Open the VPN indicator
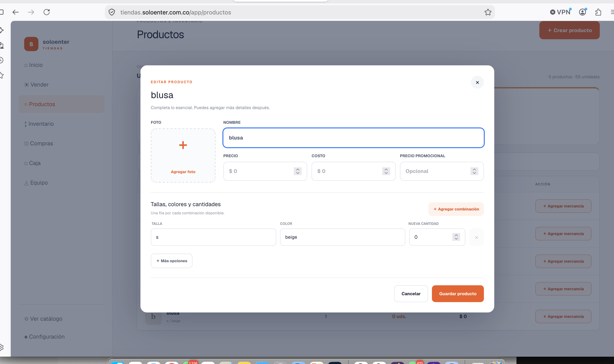614x364 pixels. 560,12
